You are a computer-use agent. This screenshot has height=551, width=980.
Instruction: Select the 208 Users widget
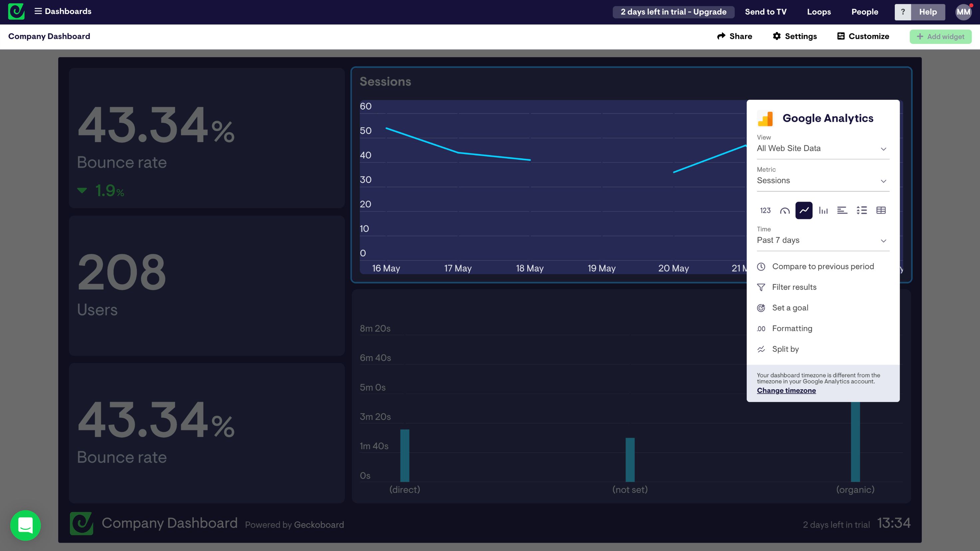[x=207, y=285]
